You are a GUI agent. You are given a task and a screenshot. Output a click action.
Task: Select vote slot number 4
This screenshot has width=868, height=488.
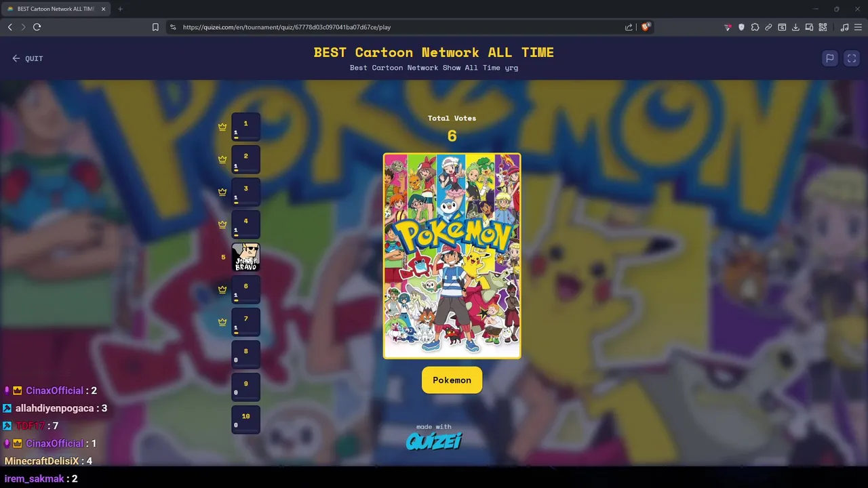pyautogui.click(x=245, y=224)
